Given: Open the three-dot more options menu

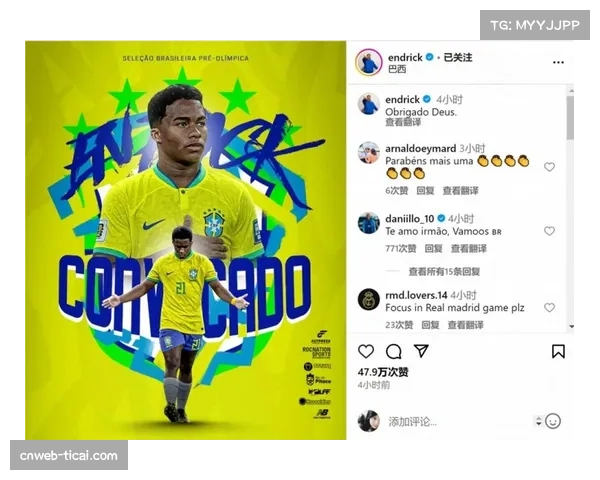Looking at the screenshot, I should 558,62.
